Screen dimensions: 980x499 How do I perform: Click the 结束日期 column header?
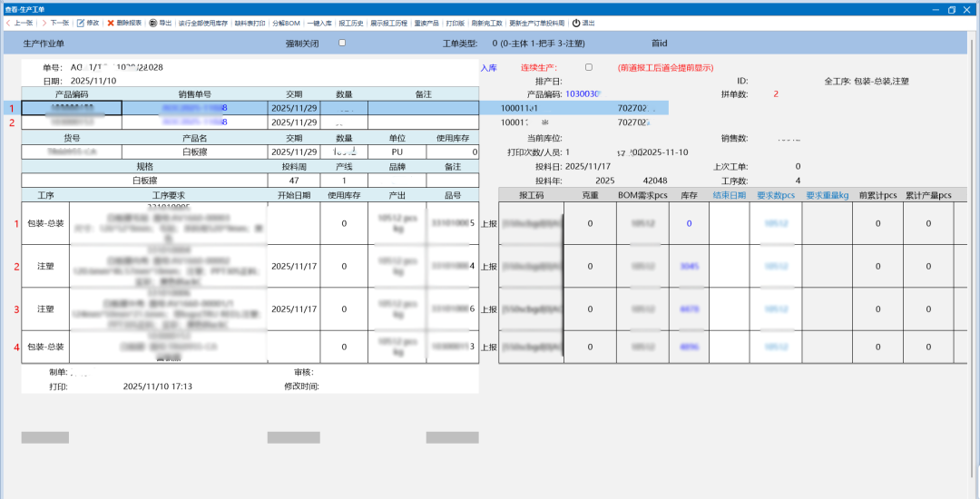730,195
